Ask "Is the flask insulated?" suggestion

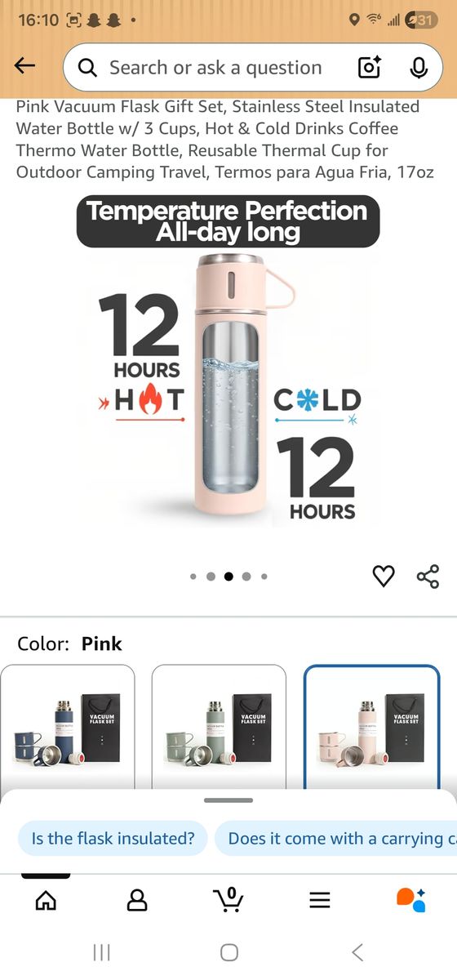click(x=113, y=839)
